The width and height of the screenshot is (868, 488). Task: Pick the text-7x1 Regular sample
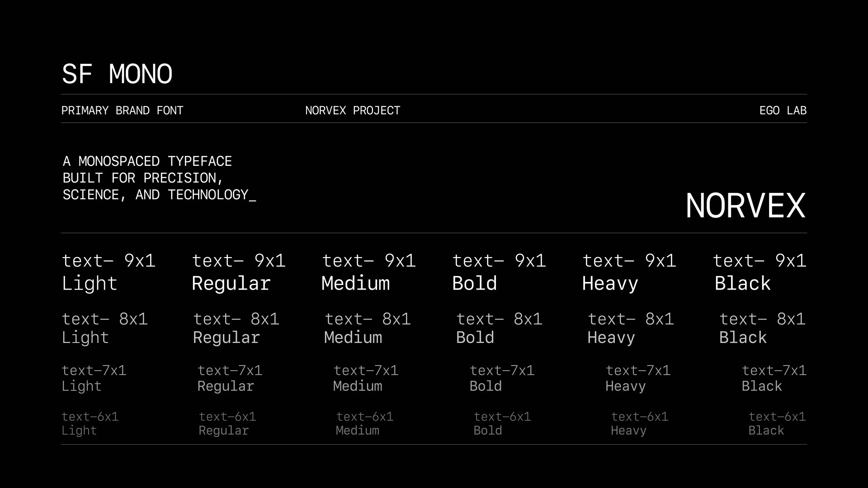pos(230,378)
